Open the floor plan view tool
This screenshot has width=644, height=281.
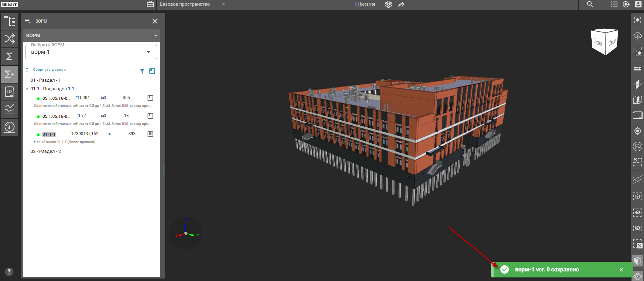tap(638, 115)
